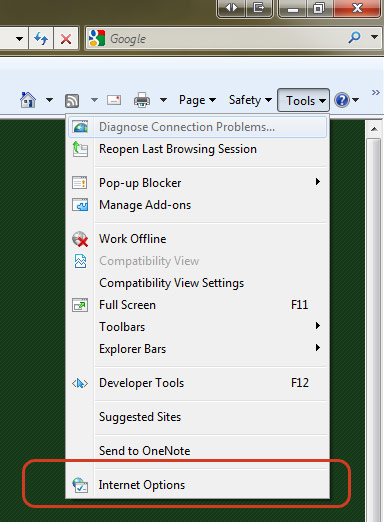Expand the Safety dropdown menu
Viewport: 384px width, 522px height.
coord(250,100)
